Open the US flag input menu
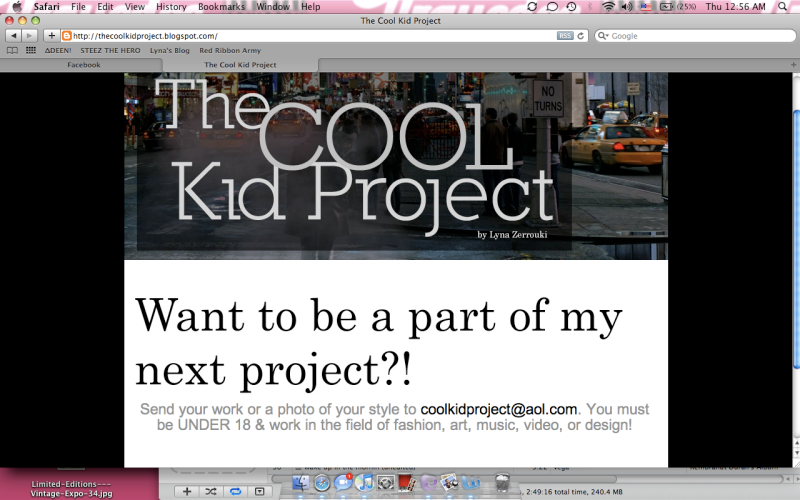 click(x=646, y=7)
